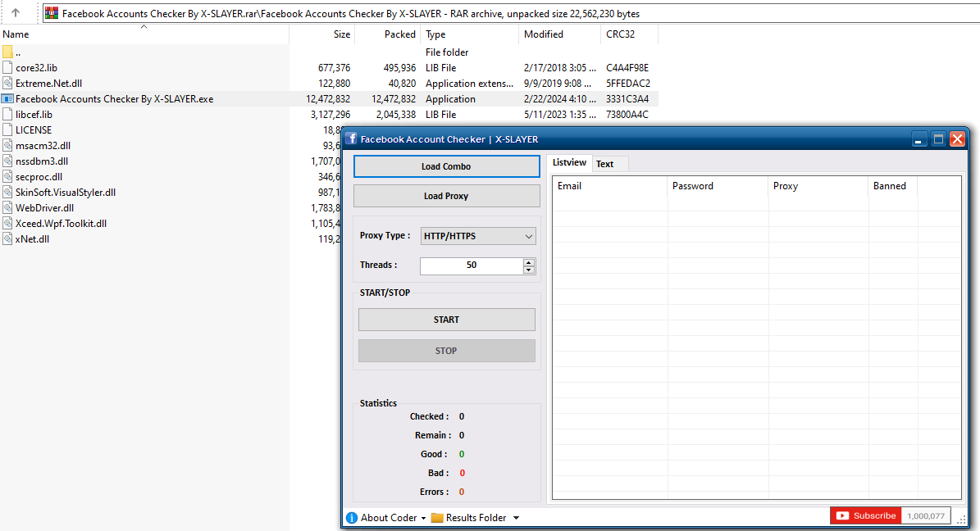Click the up-arrow navigation icon in archive window
The height and width of the screenshot is (531, 980).
click(x=16, y=13)
